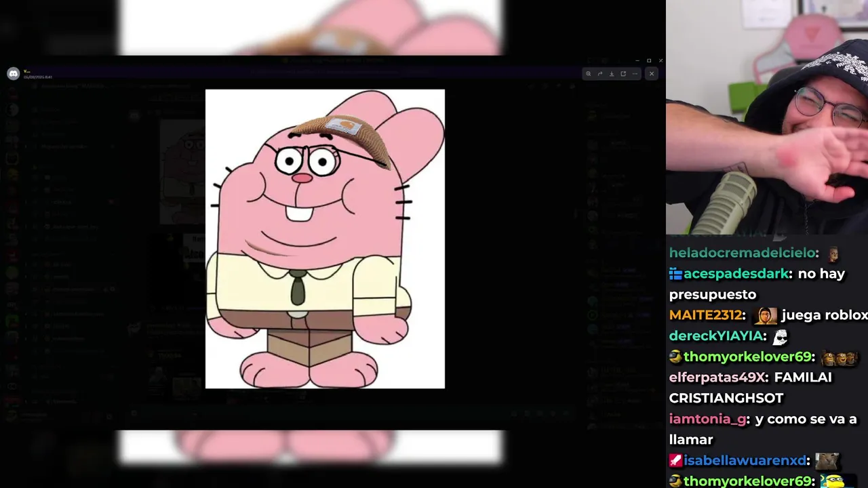Screen dimensions: 868x488
Task: Open iamtonia_g's chat username
Action: click(708, 419)
